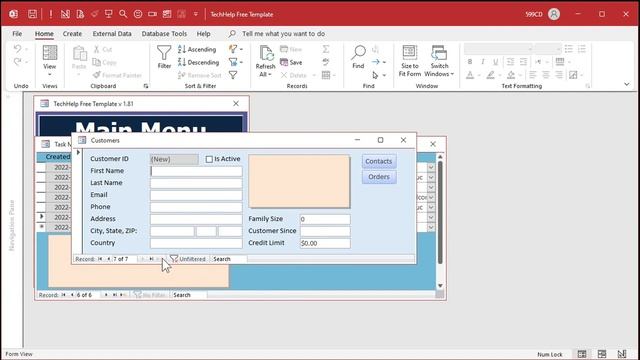Sort records Ascending
Screen dimensions: 640x360
(197, 49)
